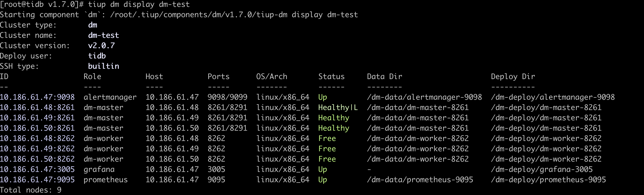Click the "OS/Arch" column header
Viewport: 644px width, 195px height.
[x=272, y=77]
